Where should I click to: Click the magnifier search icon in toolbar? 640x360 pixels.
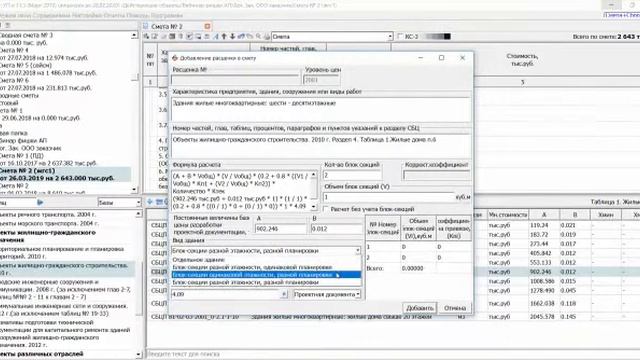pyautogui.click(x=258, y=37)
